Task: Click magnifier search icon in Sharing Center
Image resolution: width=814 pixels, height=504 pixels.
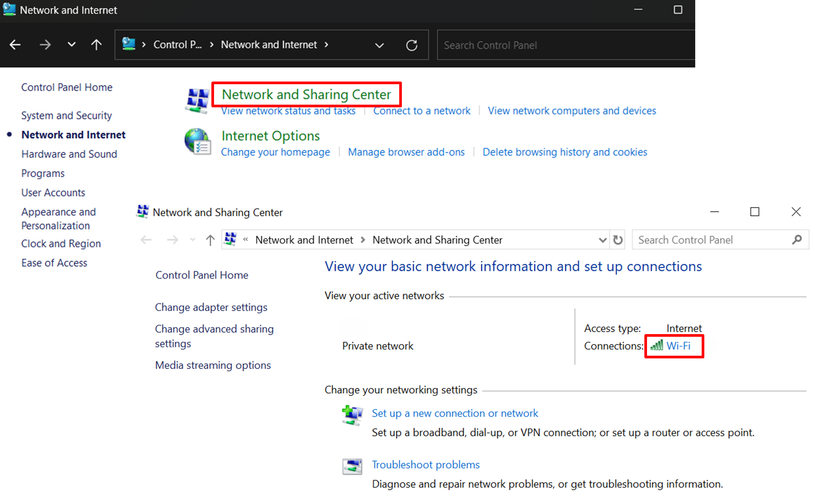Action: point(797,240)
